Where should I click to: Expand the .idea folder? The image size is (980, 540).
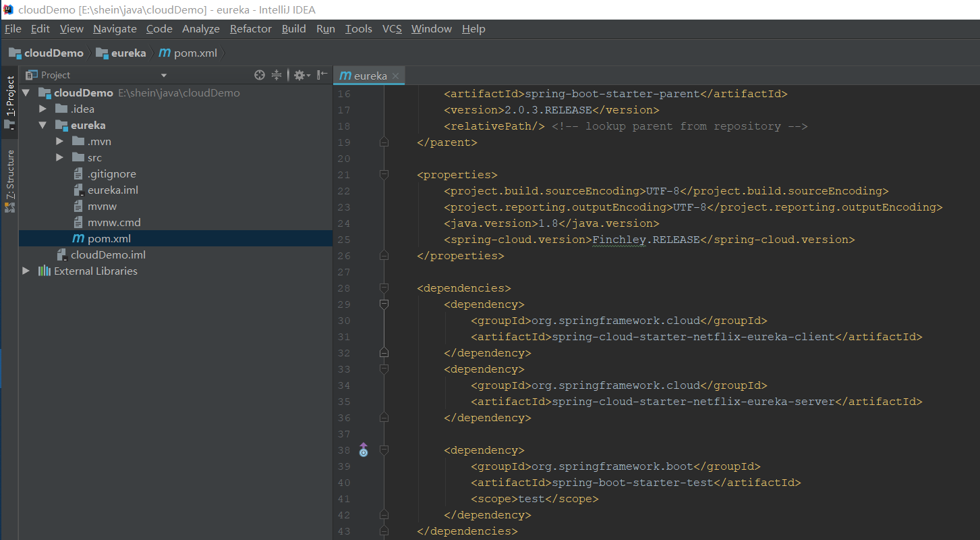pyautogui.click(x=42, y=109)
